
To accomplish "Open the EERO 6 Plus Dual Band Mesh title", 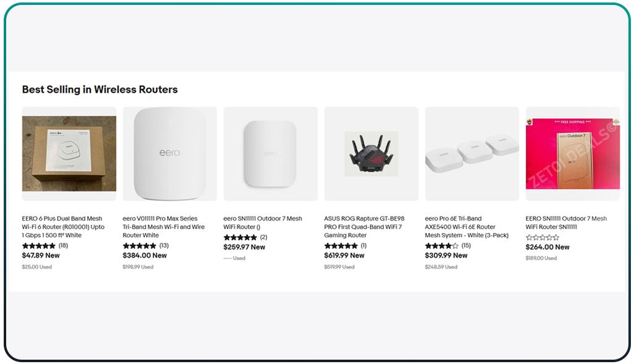I will (x=63, y=227).
